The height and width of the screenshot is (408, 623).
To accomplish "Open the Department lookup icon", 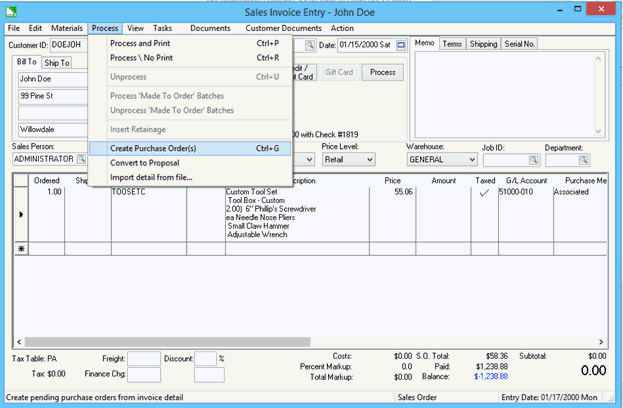I will [x=583, y=160].
